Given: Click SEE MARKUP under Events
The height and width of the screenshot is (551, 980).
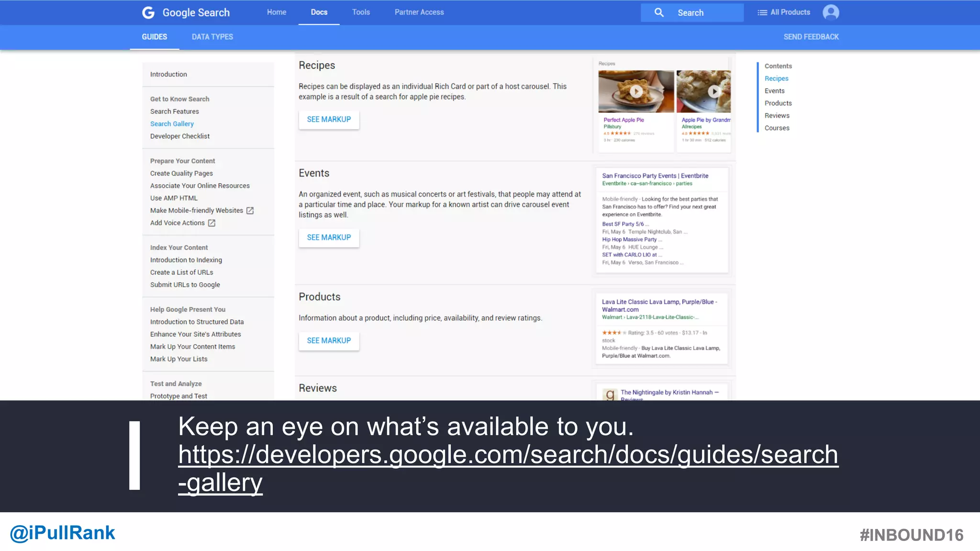Looking at the screenshot, I should 329,238.
